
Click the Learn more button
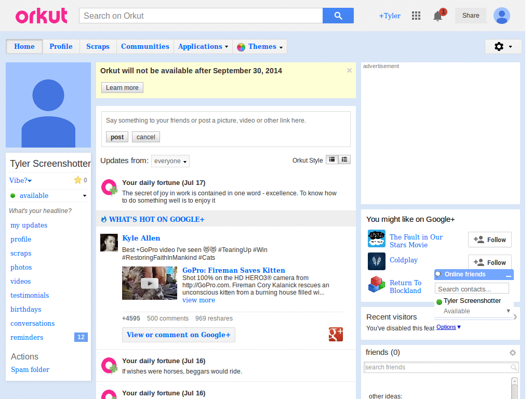[x=122, y=87]
